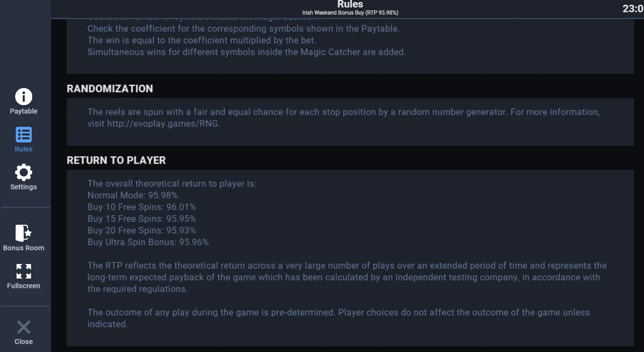This screenshot has height=352, width=644.
Task: Click the Paytable text label
Action: click(24, 111)
